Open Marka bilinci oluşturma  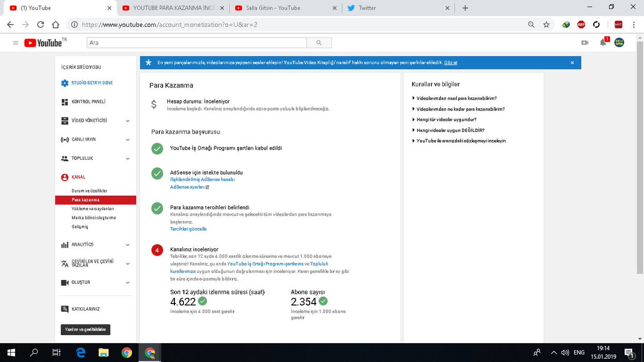coord(93,218)
